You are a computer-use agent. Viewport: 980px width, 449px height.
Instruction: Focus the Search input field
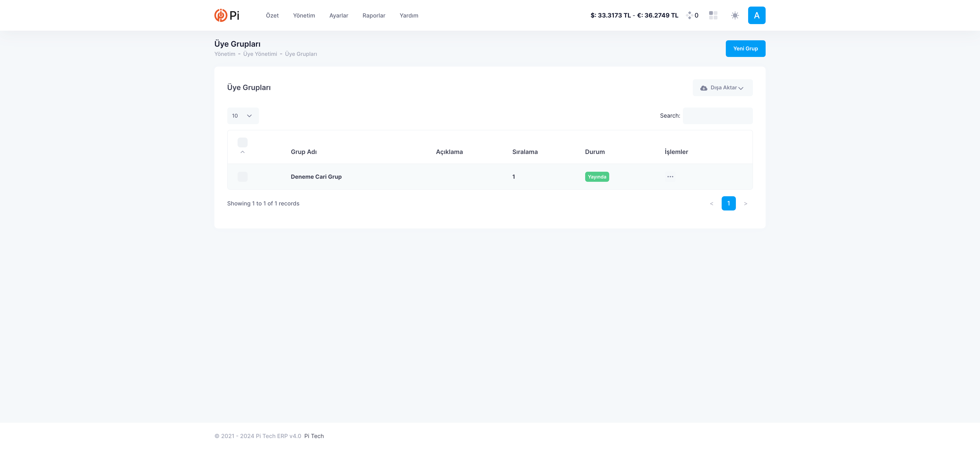click(x=717, y=116)
